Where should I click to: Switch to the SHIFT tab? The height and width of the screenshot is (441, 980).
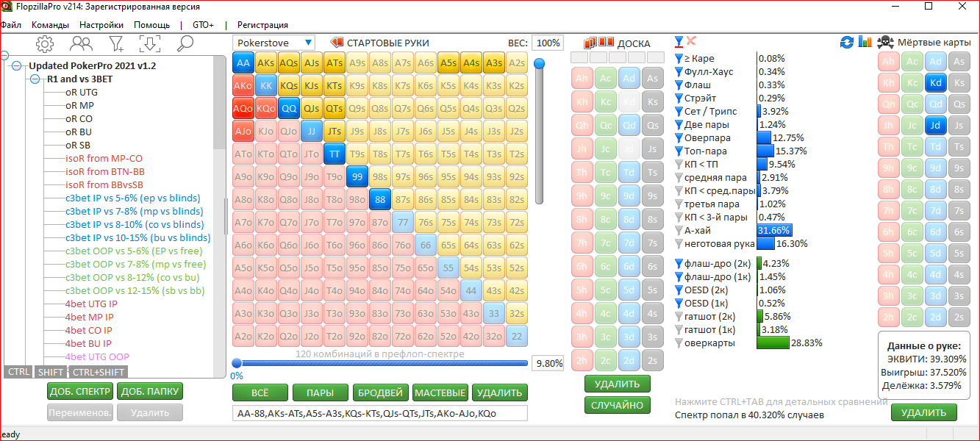tap(50, 372)
